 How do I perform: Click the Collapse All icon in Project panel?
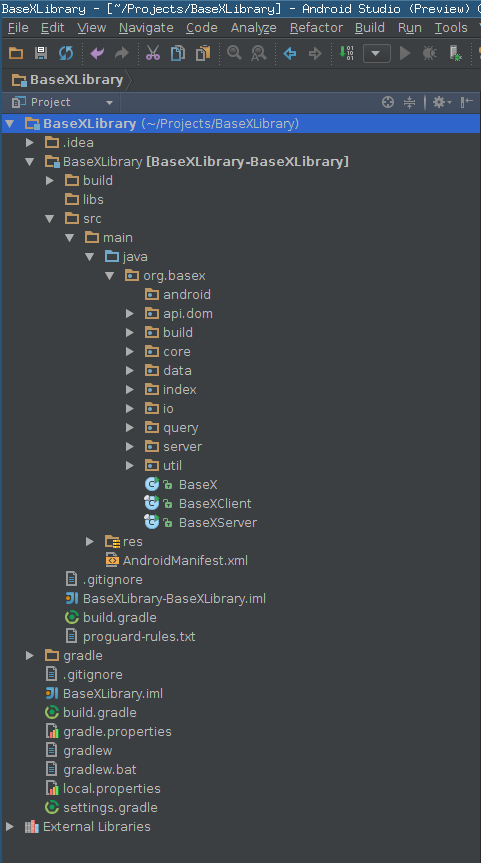[x=409, y=102]
